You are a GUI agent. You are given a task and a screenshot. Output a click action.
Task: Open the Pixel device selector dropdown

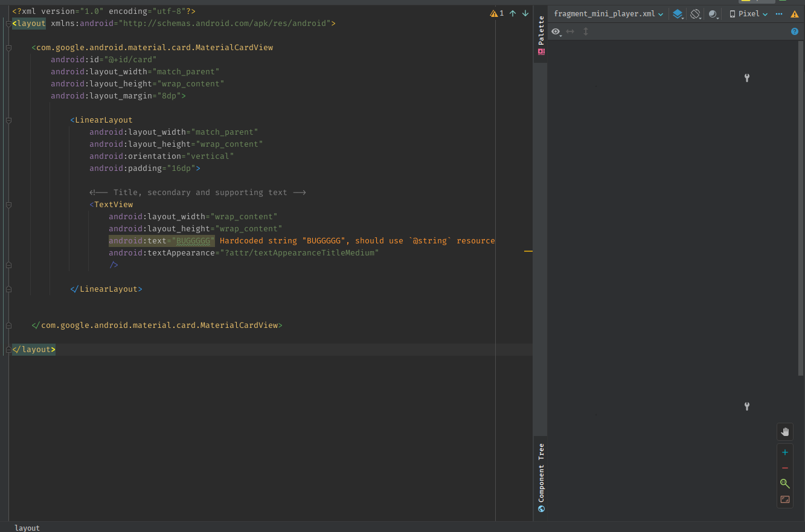pyautogui.click(x=749, y=14)
